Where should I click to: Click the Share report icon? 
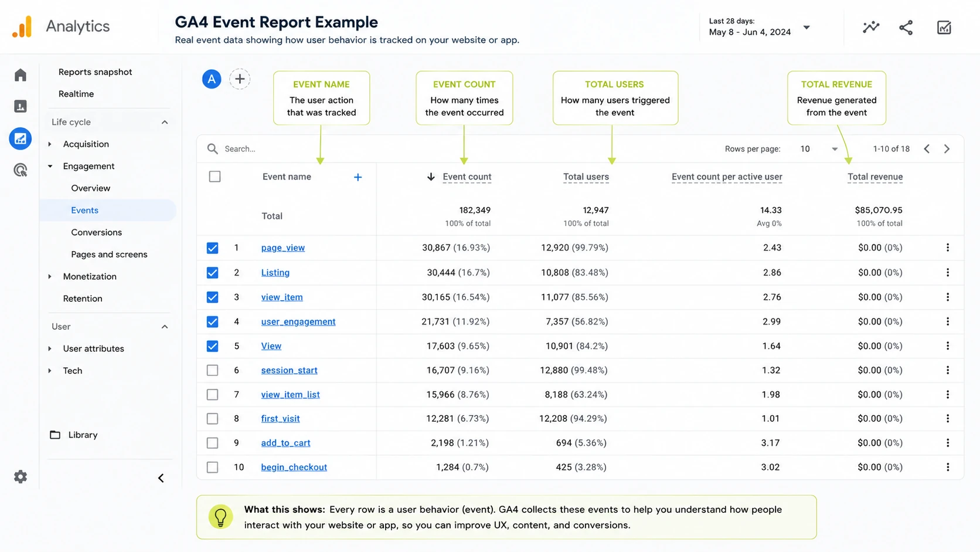pyautogui.click(x=906, y=27)
